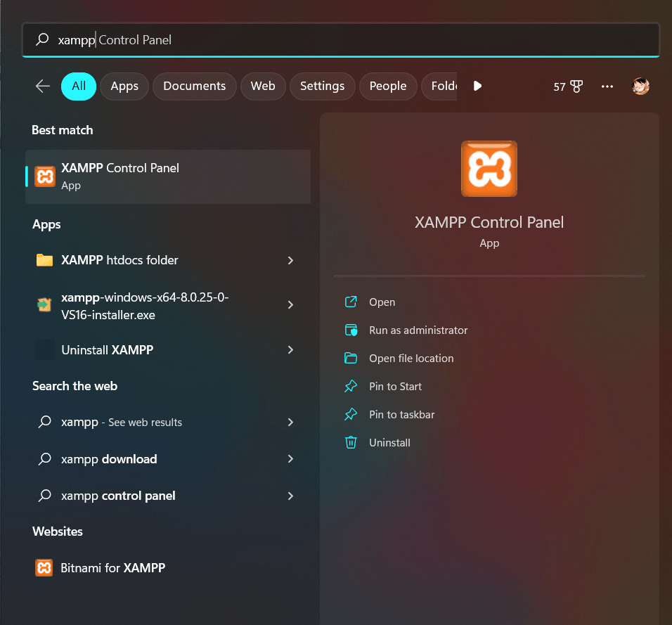Screen dimensions: 672x625
Task: Expand the XAMPP htdocs folder chevron
Action: [x=290, y=260]
